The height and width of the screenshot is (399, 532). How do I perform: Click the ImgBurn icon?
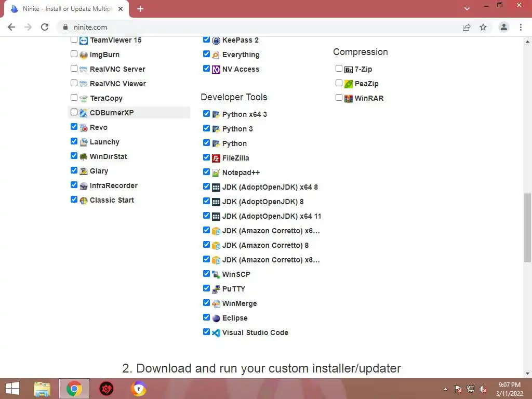click(x=84, y=55)
